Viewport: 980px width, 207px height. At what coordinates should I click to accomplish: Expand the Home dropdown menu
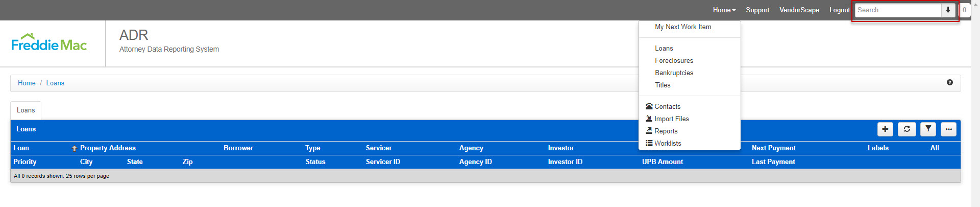724,10
